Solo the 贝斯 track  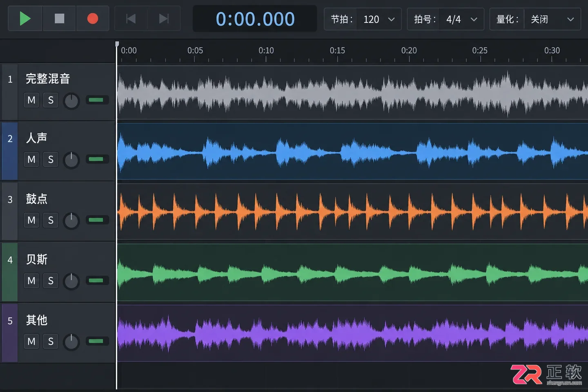click(x=51, y=281)
